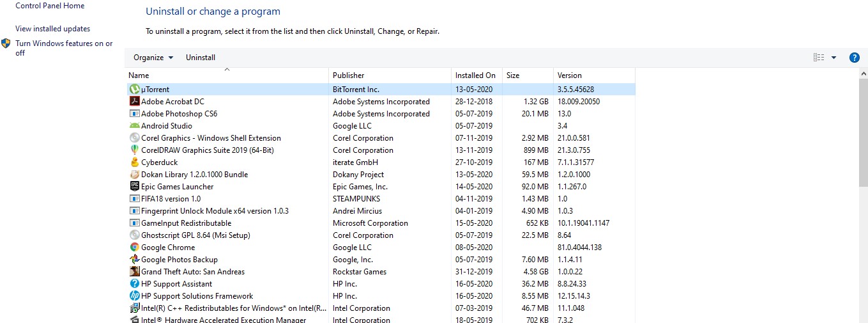Select the Google Chrome entry name

[x=168, y=248]
